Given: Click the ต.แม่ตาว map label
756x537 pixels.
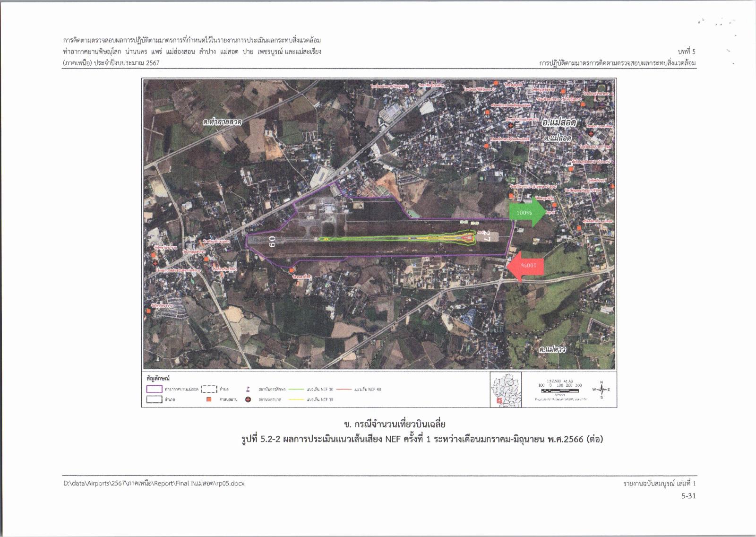Looking at the screenshot, I should [552, 350].
